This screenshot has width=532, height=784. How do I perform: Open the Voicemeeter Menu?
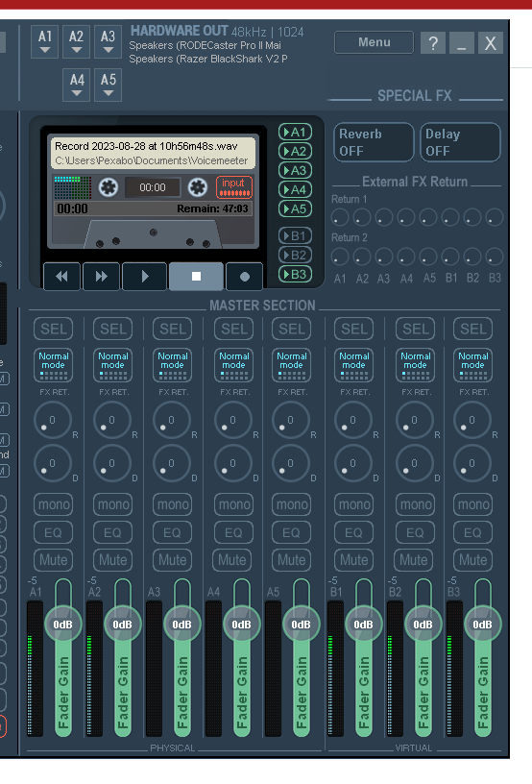tap(375, 42)
